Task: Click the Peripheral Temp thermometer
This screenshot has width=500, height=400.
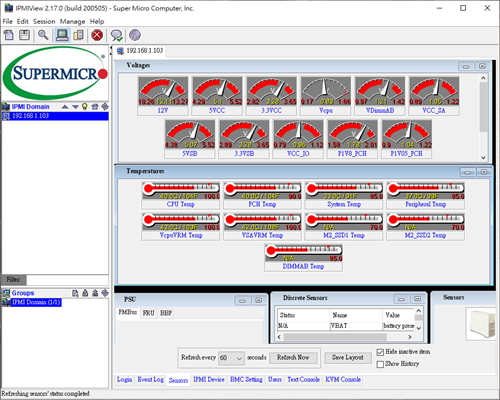Action: coord(426,195)
